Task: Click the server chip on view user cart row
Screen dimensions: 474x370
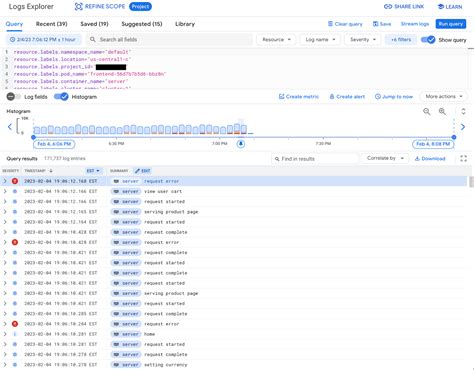Action: tap(126, 192)
